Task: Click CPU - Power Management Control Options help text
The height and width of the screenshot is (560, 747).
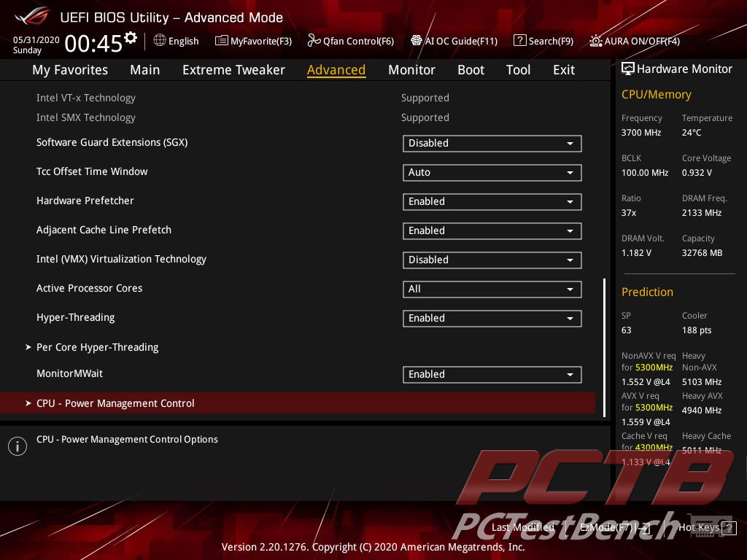Action: click(127, 439)
